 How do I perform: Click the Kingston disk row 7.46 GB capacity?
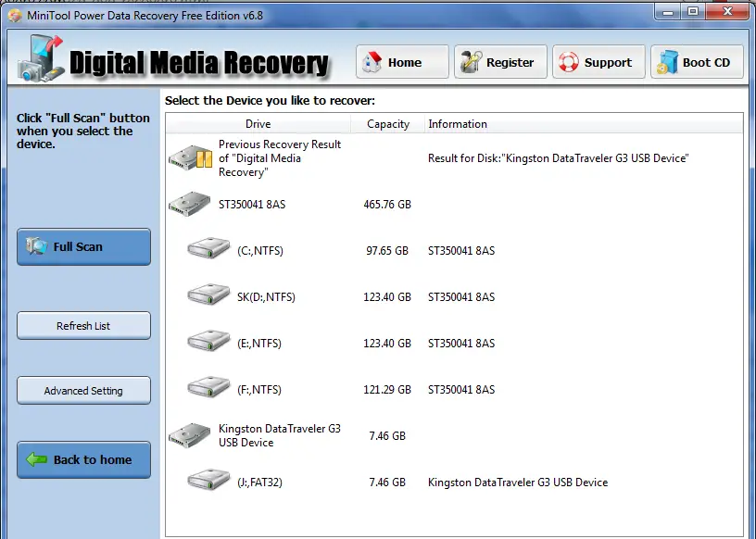point(387,436)
